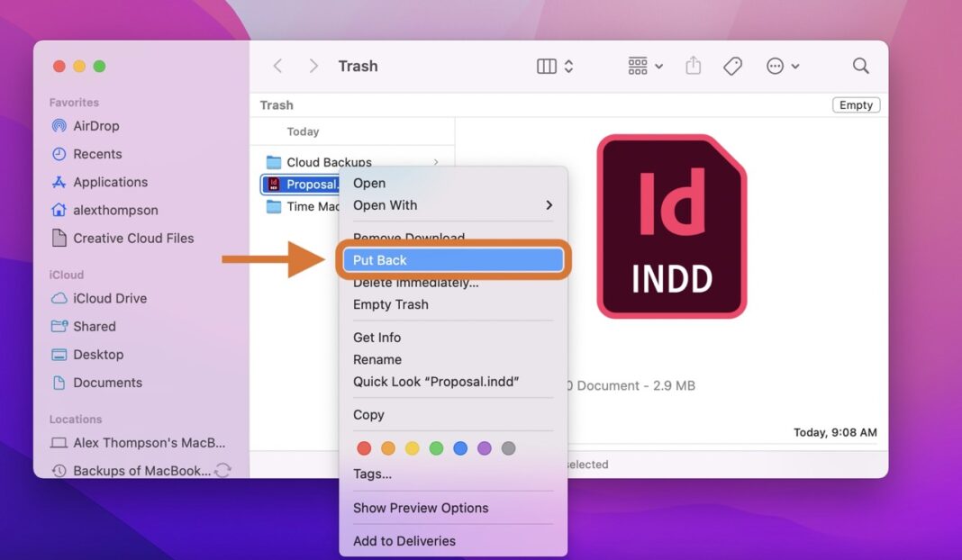Open the more actions ellipsis dropdown
The image size is (962, 560).
pyautogui.click(x=782, y=66)
